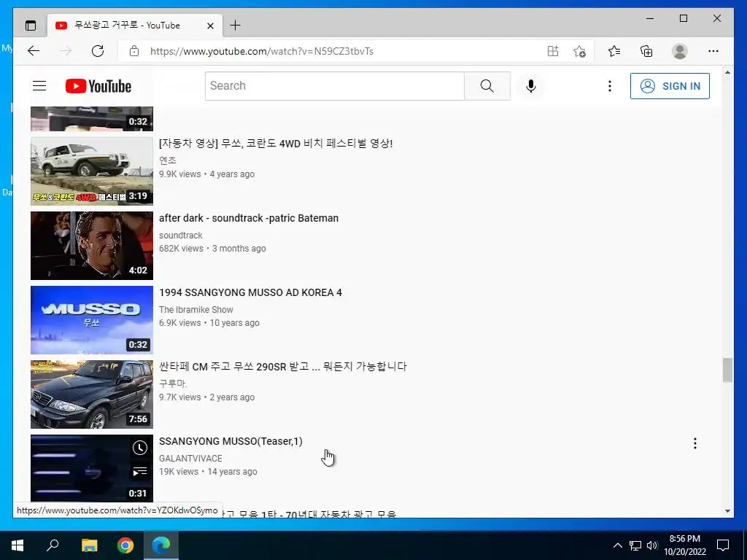Launch Google Chrome from taskbar
The image size is (747, 560).
click(125, 545)
